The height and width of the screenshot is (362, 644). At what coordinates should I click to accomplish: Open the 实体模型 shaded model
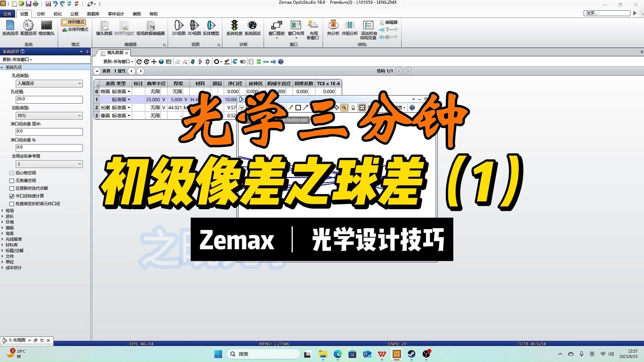pyautogui.click(x=211, y=28)
